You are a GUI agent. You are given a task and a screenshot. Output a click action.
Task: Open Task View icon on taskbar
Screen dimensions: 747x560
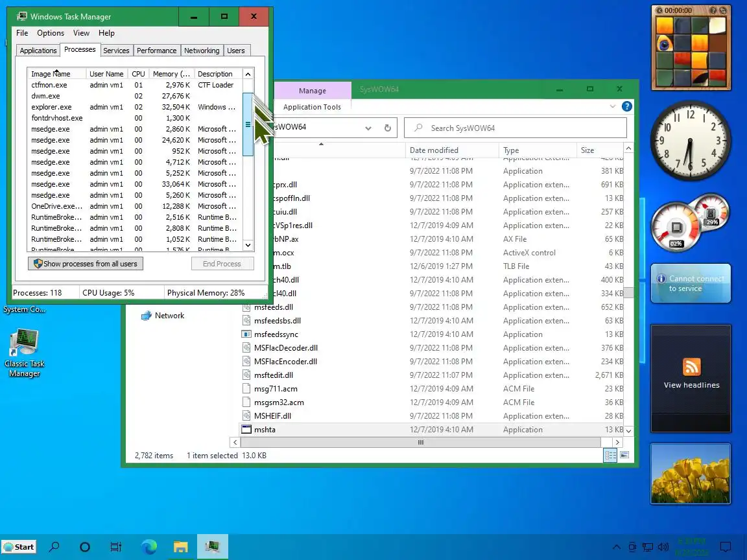click(x=116, y=546)
